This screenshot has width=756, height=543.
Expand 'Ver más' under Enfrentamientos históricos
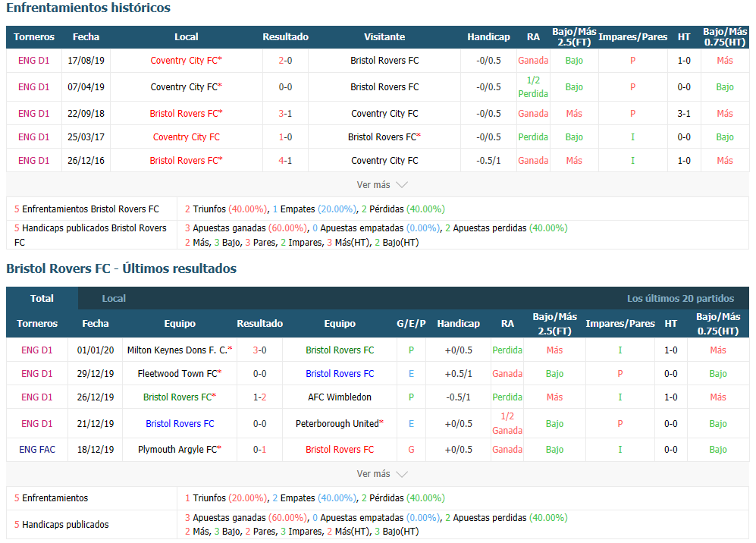(x=382, y=185)
